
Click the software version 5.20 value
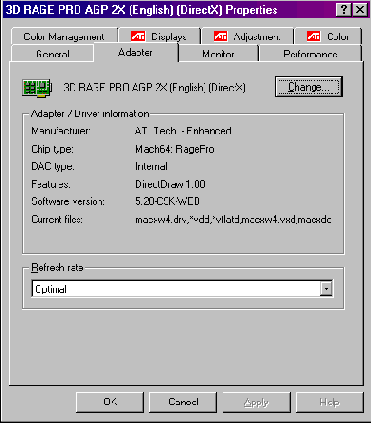(x=167, y=201)
